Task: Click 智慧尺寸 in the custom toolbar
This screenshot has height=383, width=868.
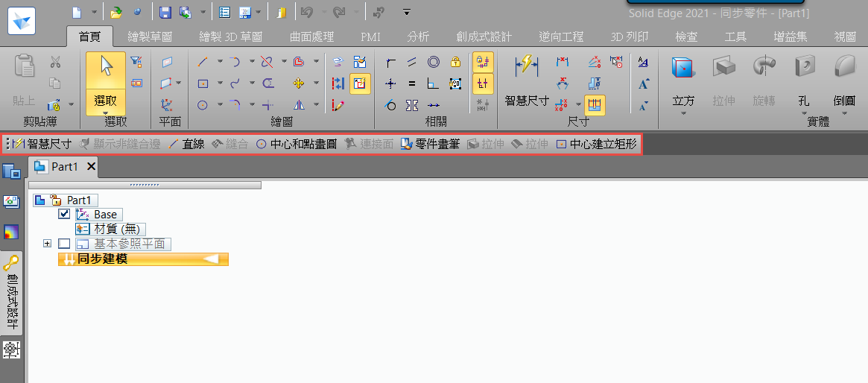Action: (x=42, y=145)
